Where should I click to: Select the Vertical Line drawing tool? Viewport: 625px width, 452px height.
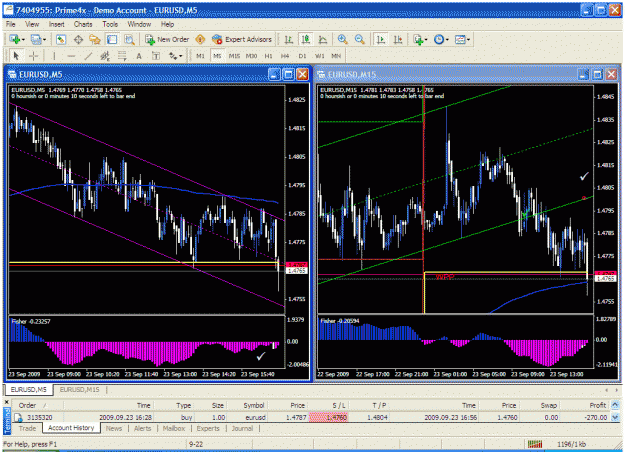[54, 56]
